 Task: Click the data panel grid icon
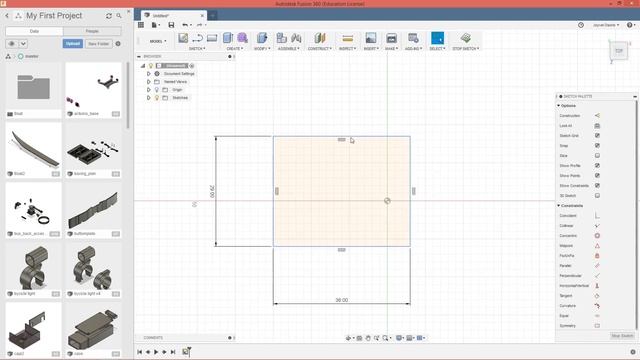click(x=141, y=25)
